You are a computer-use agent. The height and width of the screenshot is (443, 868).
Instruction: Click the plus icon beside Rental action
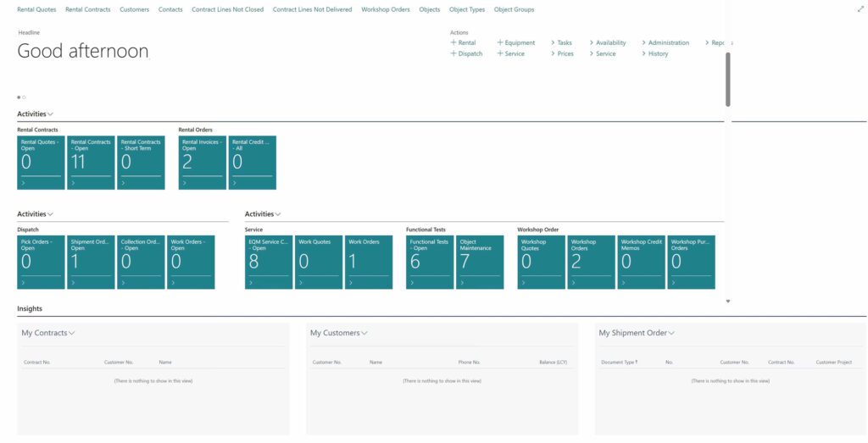pyautogui.click(x=453, y=42)
